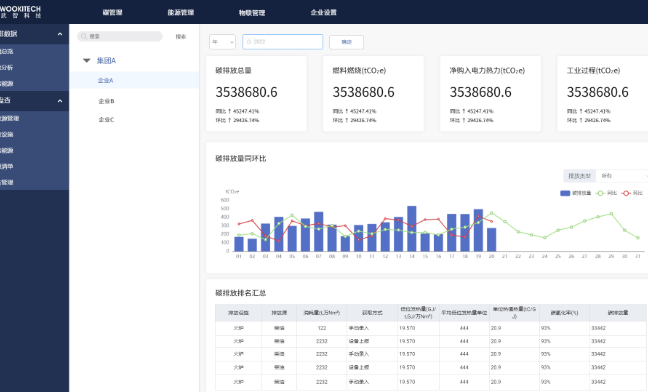This screenshot has height=392, width=648.
Task: Click the WOOKITECH logo
Action: 20,12
